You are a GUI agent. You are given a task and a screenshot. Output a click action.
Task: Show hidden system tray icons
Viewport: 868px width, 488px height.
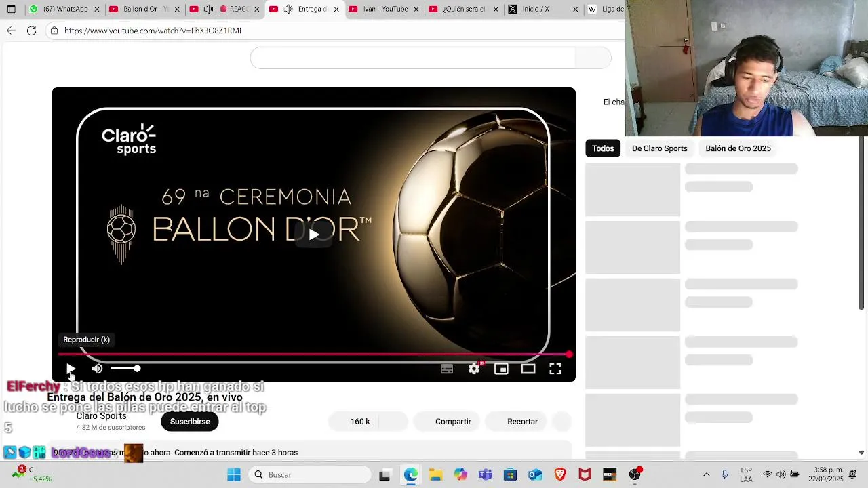(x=706, y=475)
